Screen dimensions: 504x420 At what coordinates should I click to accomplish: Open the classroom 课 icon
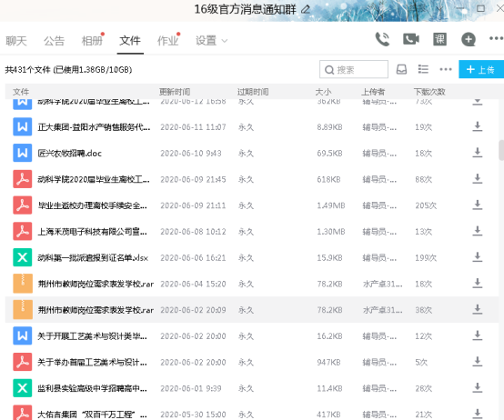(x=439, y=39)
